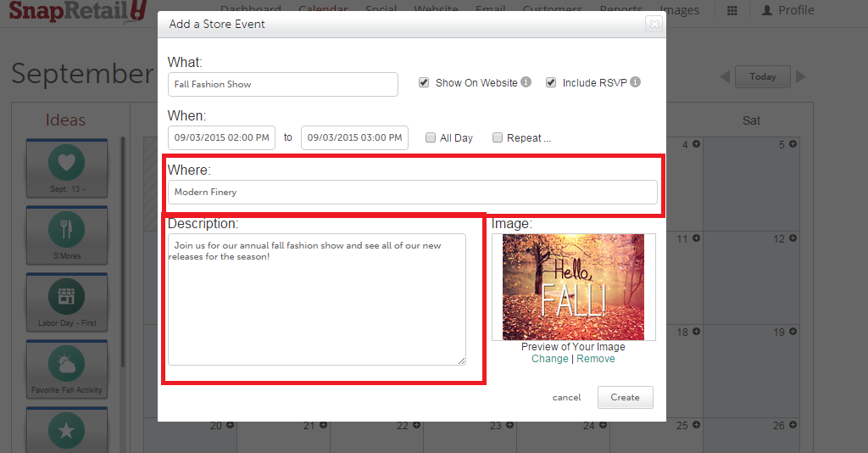Add event on day 21 plus icon
868x453 pixels.
point(323,425)
